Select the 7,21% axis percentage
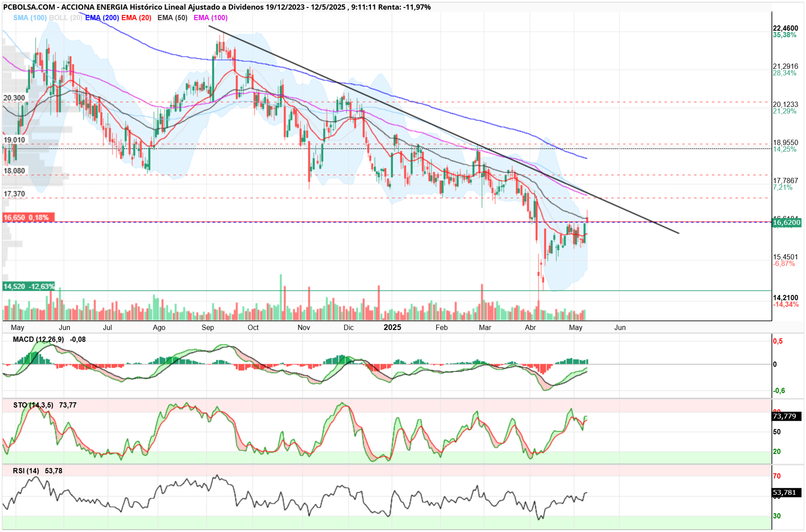This screenshot has width=806, height=532. coord(783,187)
